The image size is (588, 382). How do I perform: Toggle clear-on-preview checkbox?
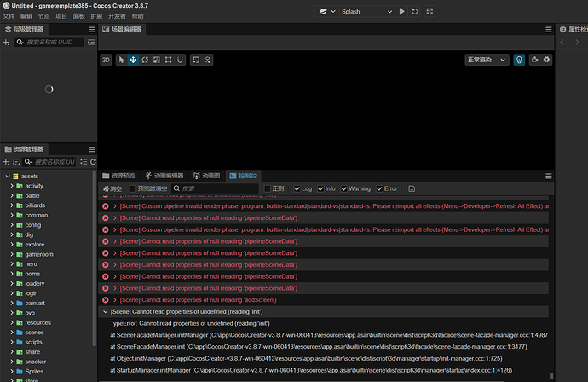click(133, 188)
